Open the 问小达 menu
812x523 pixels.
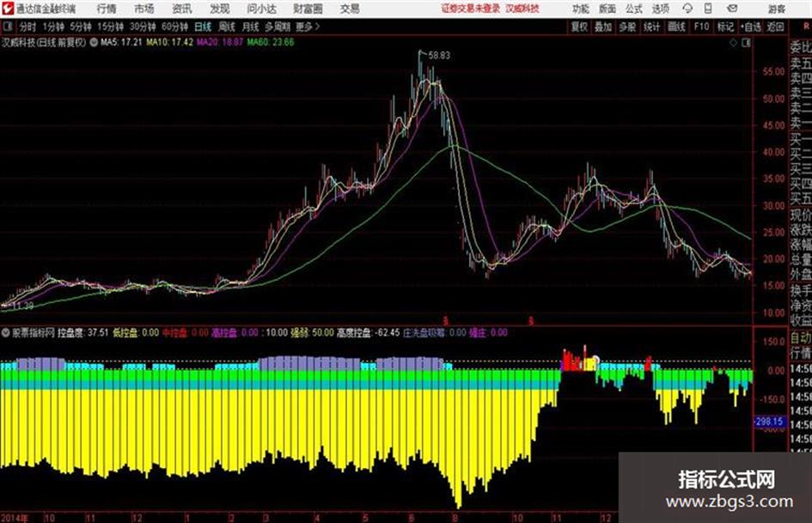click(261, 9)
